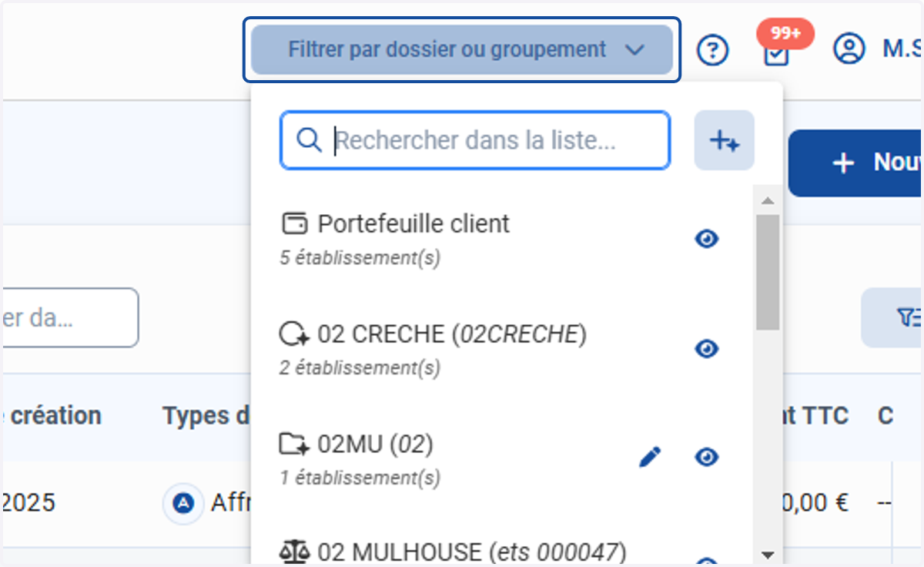
Task: Edit 02MU with the pencil icon
Action: (x=650, y=458)
